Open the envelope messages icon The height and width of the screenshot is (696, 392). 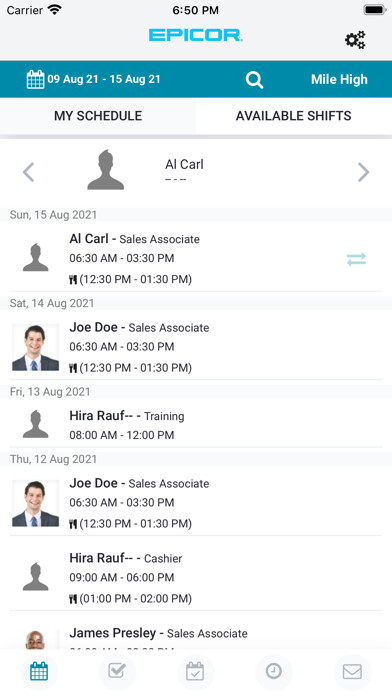(x=352, y=671)
